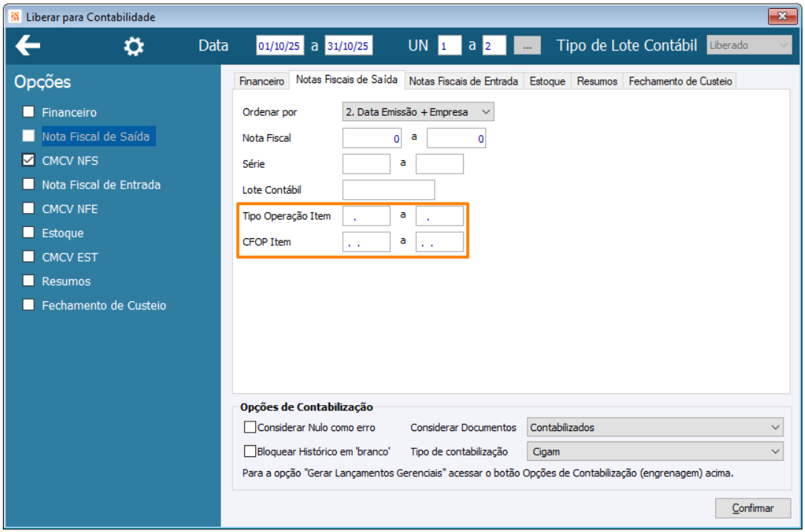Click the start date field 01/10/25
The image size is (805, 532).
pos(280,46)
